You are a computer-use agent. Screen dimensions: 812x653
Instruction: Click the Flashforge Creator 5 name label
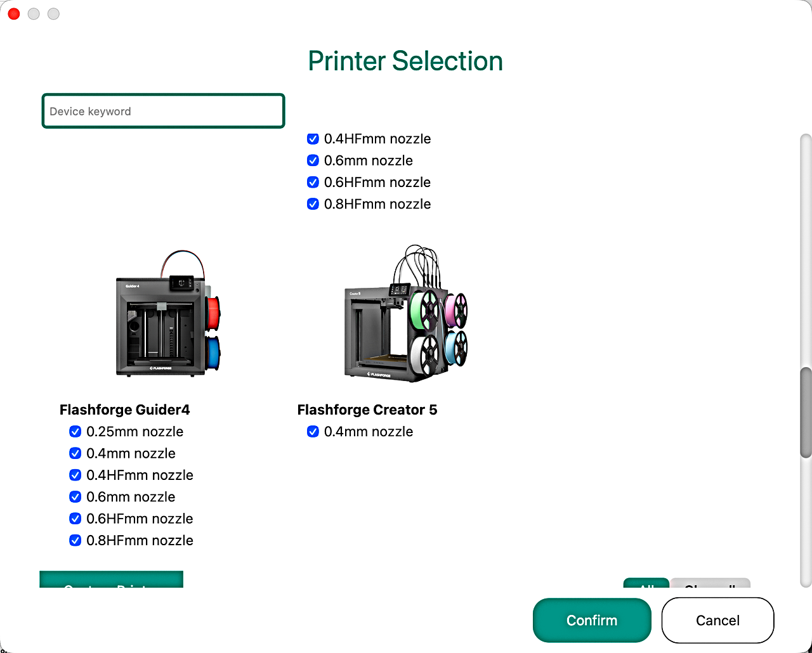pyautogui.click(x=367, y=410)
